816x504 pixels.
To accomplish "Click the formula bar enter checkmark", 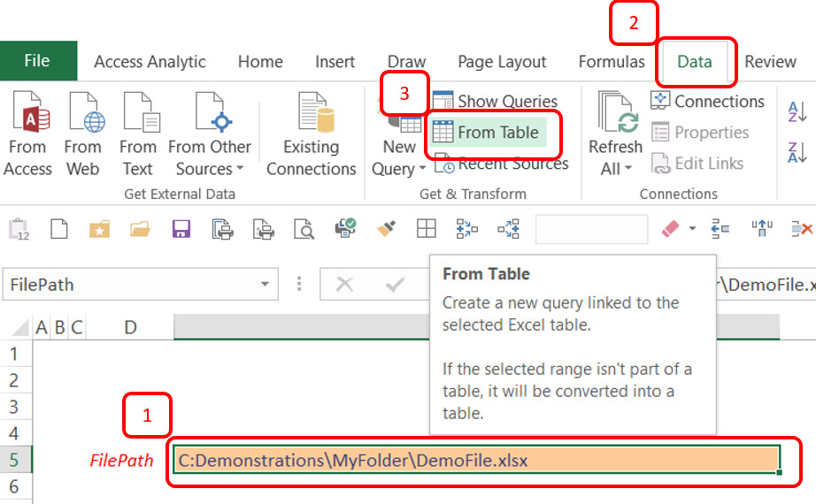I will click(x=395, y=285).
